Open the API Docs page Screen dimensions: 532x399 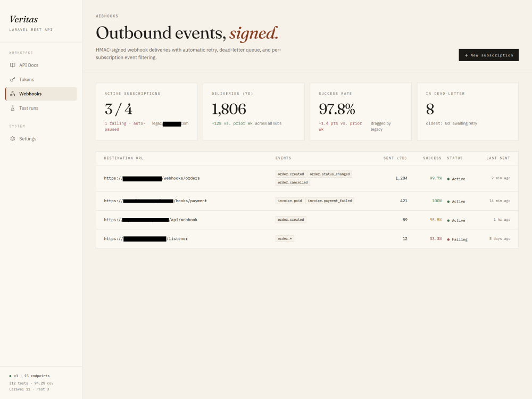point(41,65)
